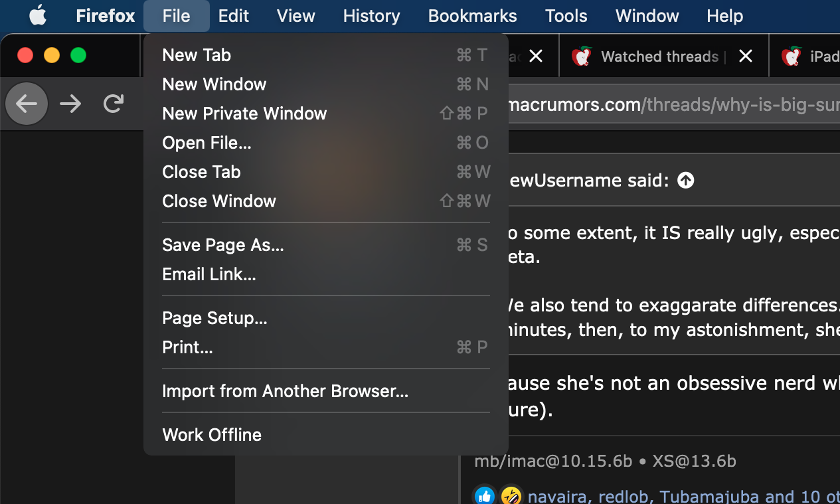Open the Firefox application menu
840x504 pixels.
[106, 16]
